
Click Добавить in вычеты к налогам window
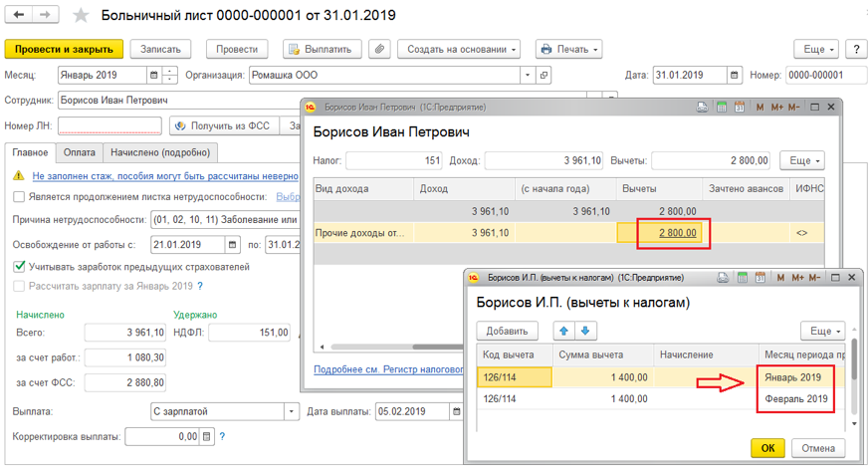(507, 331)
